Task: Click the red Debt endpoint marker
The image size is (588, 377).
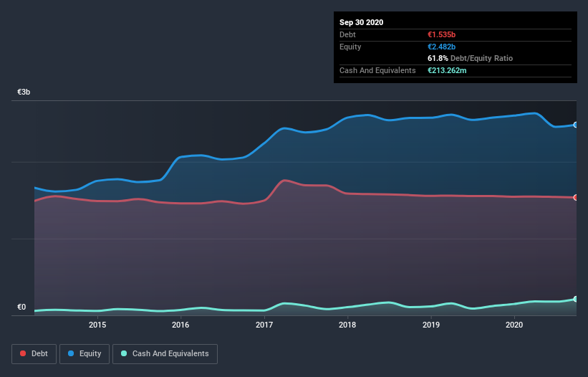Action: click(x=576, y=197)
